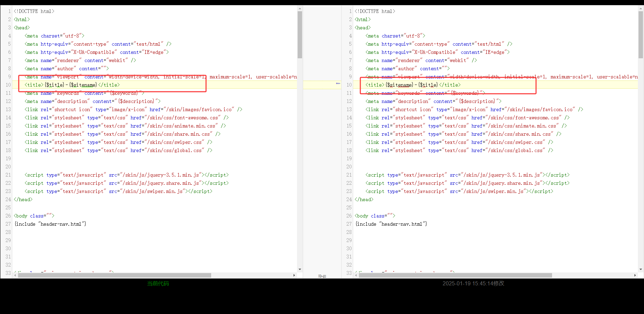This screenshot has height=314, width=644.
Task: Click the swiper.min.js script line in left pane
Action: pyautogui.click(x=119, y=191)
